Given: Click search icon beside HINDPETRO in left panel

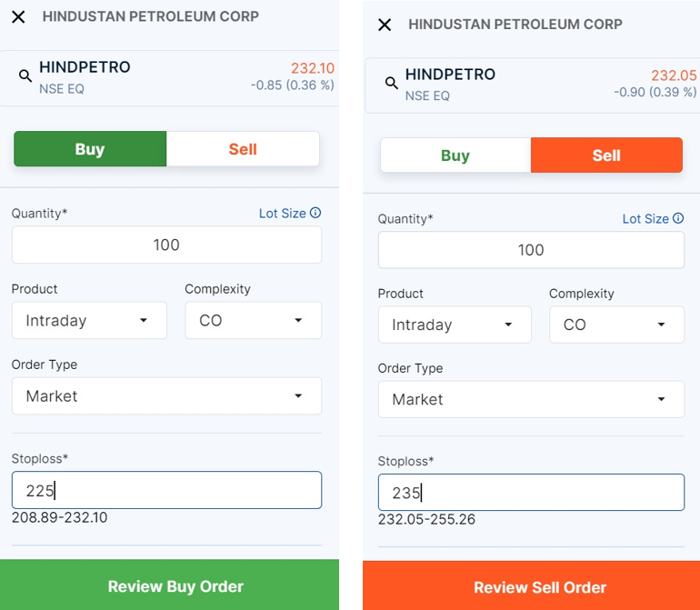Looking at the screenshot, I should (x=25, y=76).
